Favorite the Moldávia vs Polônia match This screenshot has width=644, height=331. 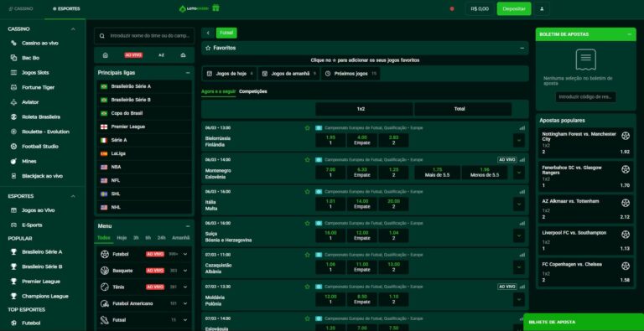[307, 287]
